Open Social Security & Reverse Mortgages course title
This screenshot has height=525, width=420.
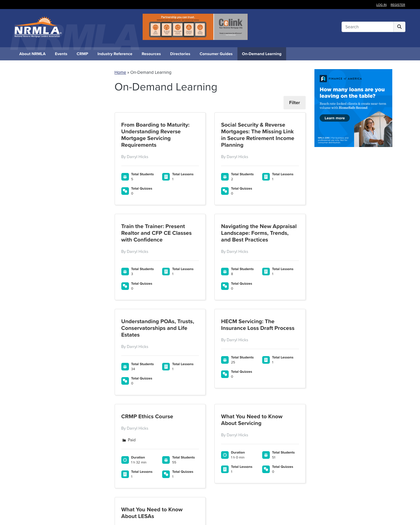click(x=258, y=135)
